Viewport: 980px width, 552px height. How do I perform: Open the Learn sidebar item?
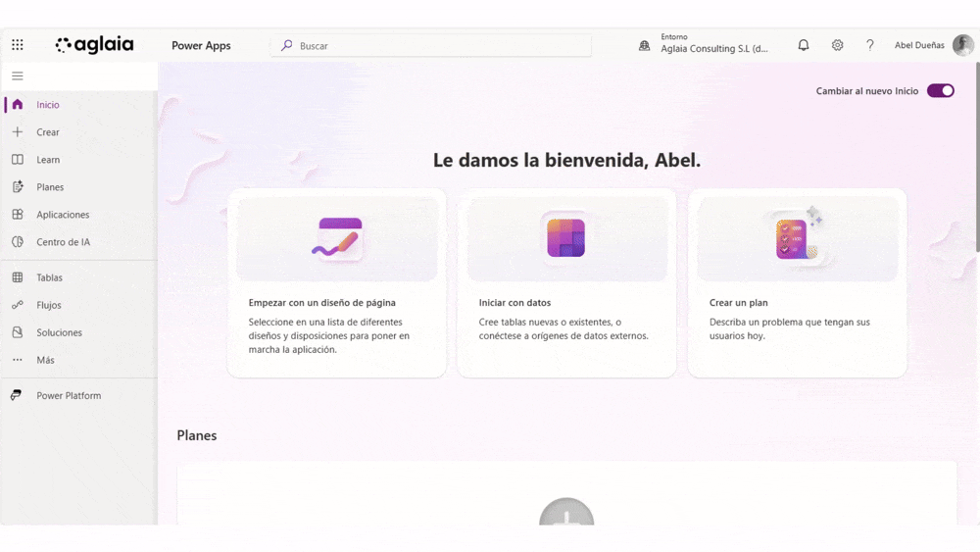[78, 160]
